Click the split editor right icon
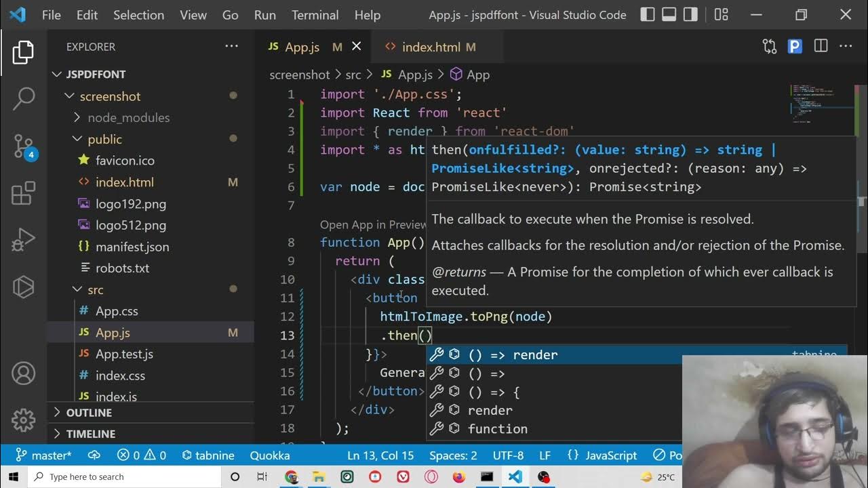The width and height of the screenshot is (868, 488). pyautogui.click(x=821, y=47)
